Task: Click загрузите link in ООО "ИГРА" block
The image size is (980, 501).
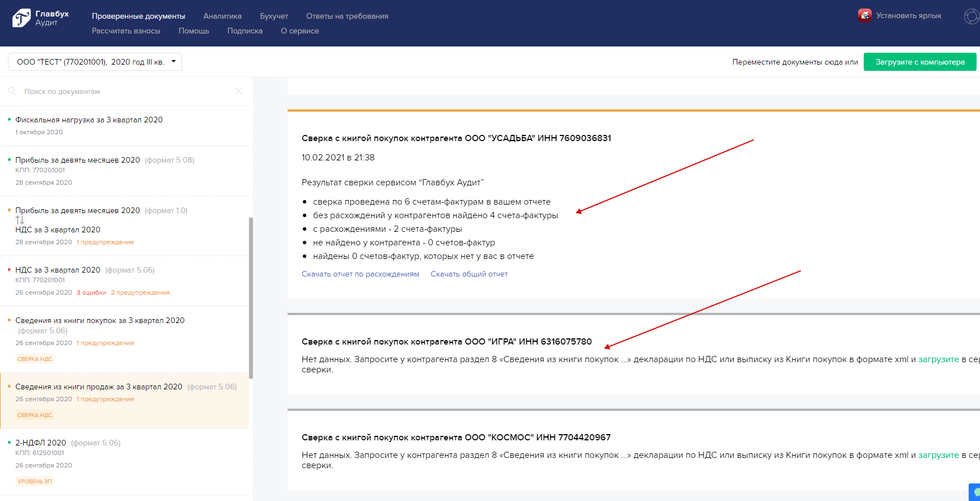Action: (938, 359)
